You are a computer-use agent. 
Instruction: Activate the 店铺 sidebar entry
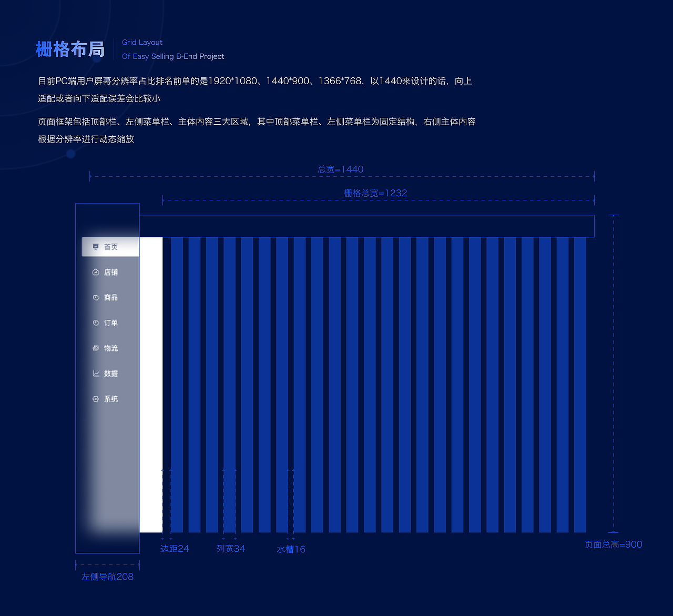click(x=110, y=272)
